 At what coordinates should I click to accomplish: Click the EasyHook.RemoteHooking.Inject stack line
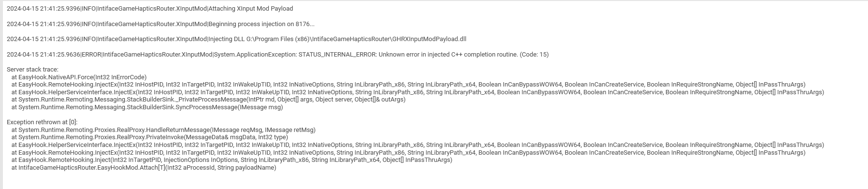(x=232, y=160)
